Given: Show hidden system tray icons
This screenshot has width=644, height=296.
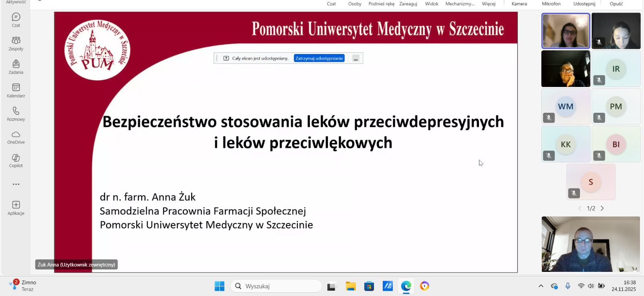Looking at the screenshot, I should click(x=541, y=286).
